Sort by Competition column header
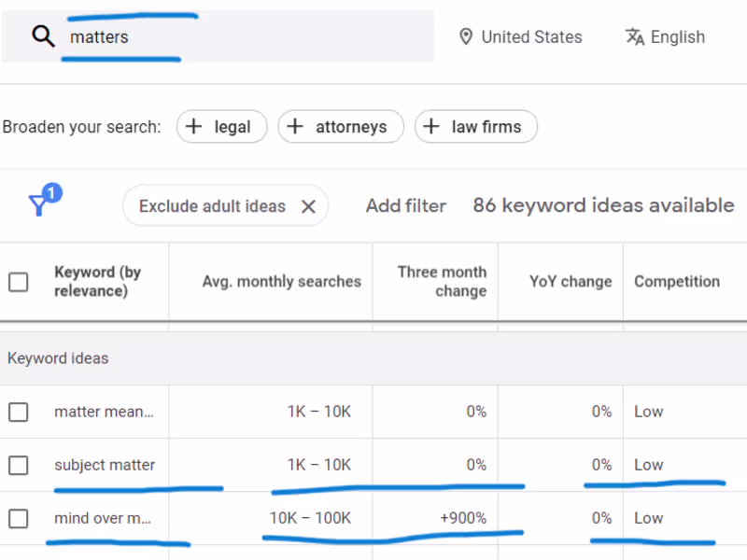Viewport: 747px width, 560px height. (x=676, y=281)
